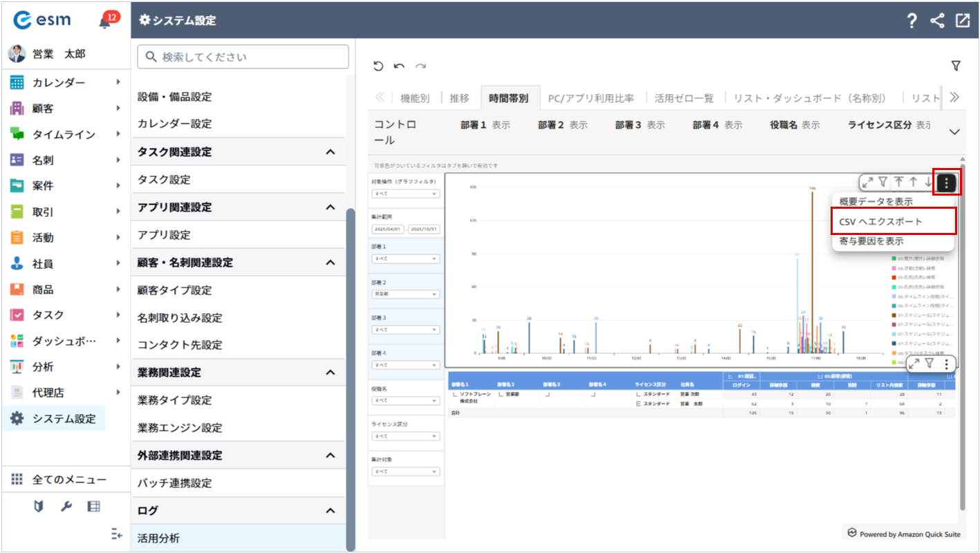This screenshot has width=980, height=553.
Task: Click the share icon in header
Action: tap(937, 21)
